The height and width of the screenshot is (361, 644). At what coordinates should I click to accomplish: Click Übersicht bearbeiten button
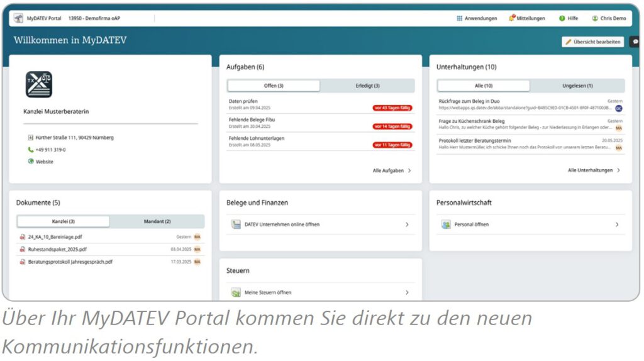[592, 42]
